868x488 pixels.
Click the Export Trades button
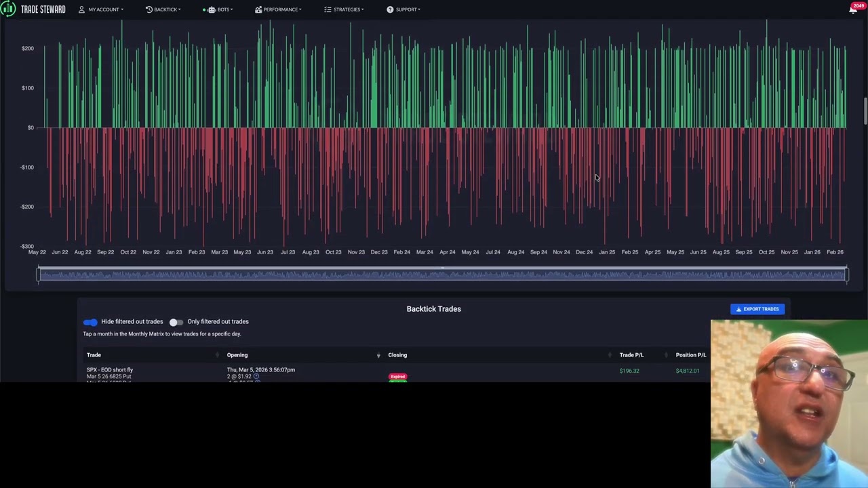tap(757, 309)
